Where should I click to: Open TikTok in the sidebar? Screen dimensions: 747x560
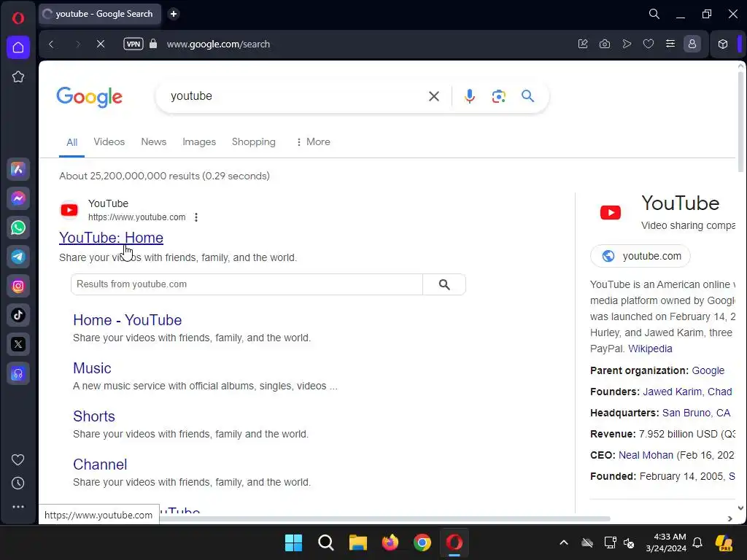(x=18, y=315)
